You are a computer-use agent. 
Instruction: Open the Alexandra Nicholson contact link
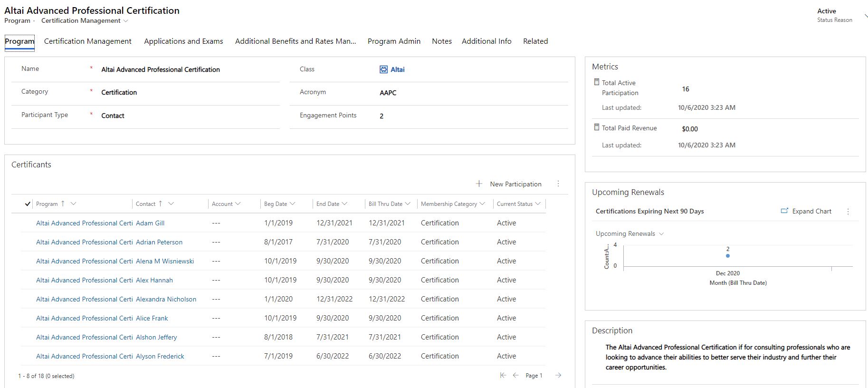166,299
